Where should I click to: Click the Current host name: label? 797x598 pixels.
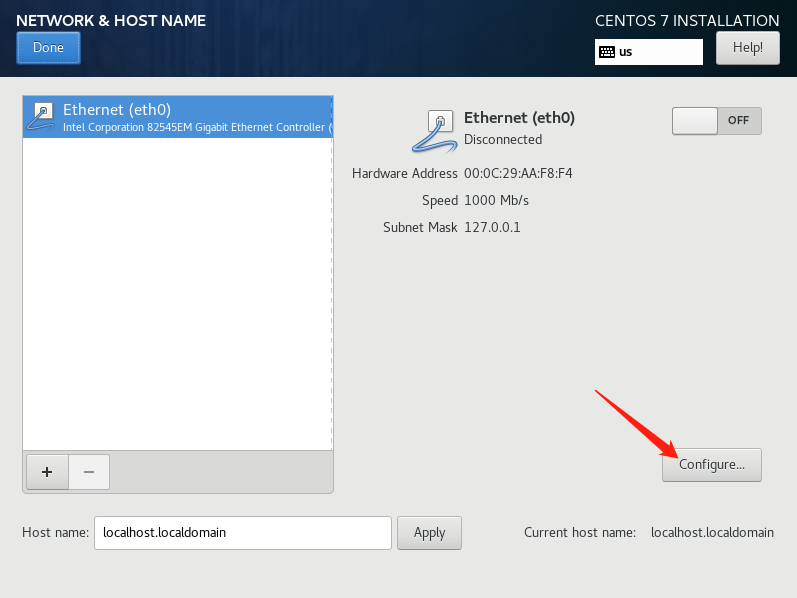point(580,532)
